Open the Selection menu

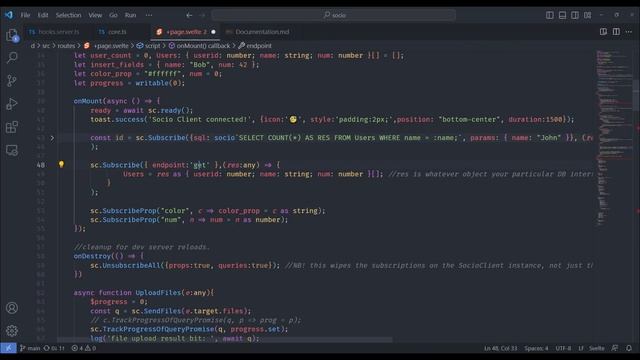[69, 15]
